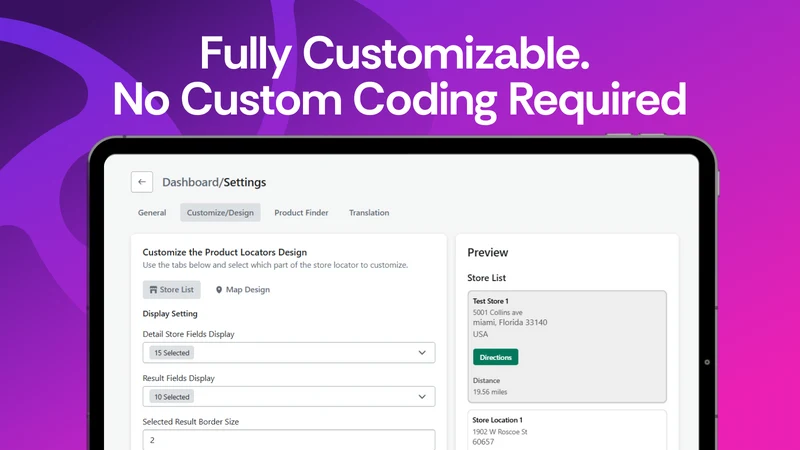Click the green Directions button

click(x=495, y=357)
